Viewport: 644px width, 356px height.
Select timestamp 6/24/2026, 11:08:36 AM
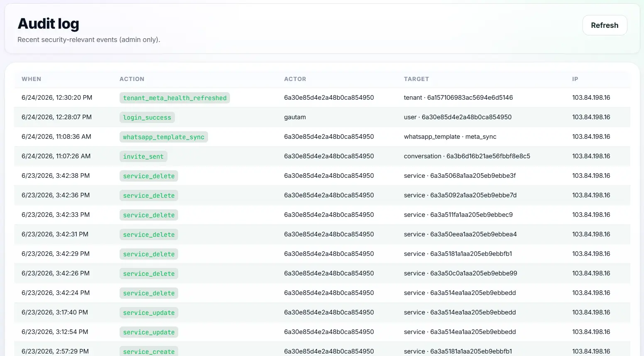click(x=56, y=137)
